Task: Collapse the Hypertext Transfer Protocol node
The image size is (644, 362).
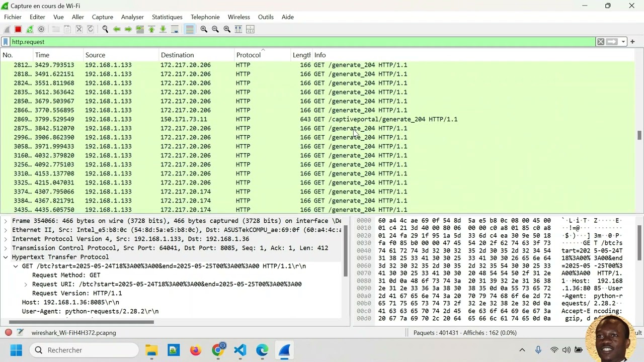Action: tap(6, 257)
